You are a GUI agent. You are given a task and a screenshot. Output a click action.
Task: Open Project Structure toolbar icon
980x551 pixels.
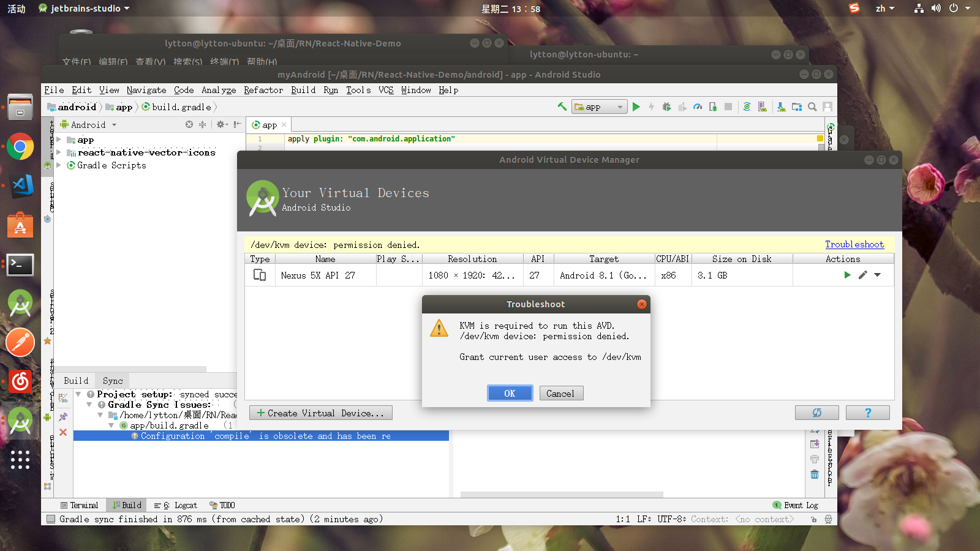pos(797,107)
